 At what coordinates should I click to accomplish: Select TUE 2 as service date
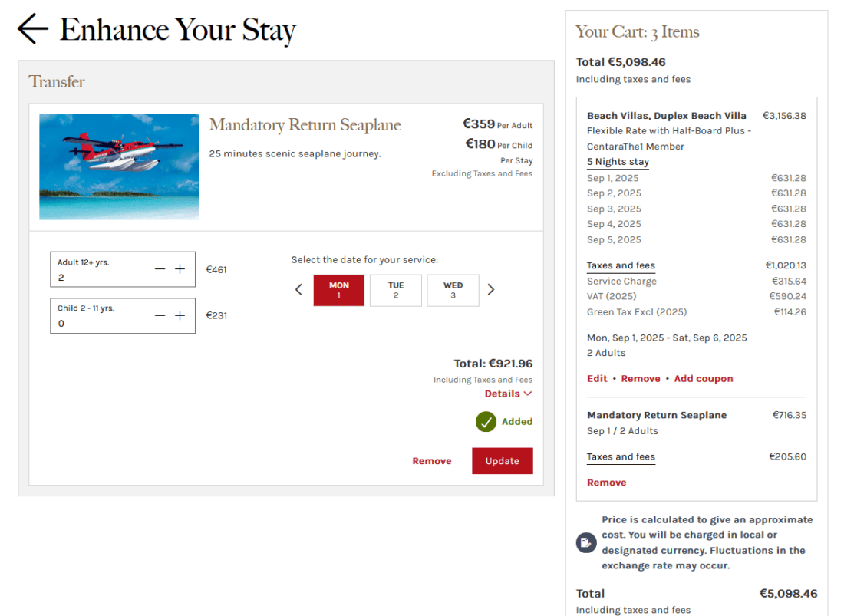pos(396,290)
